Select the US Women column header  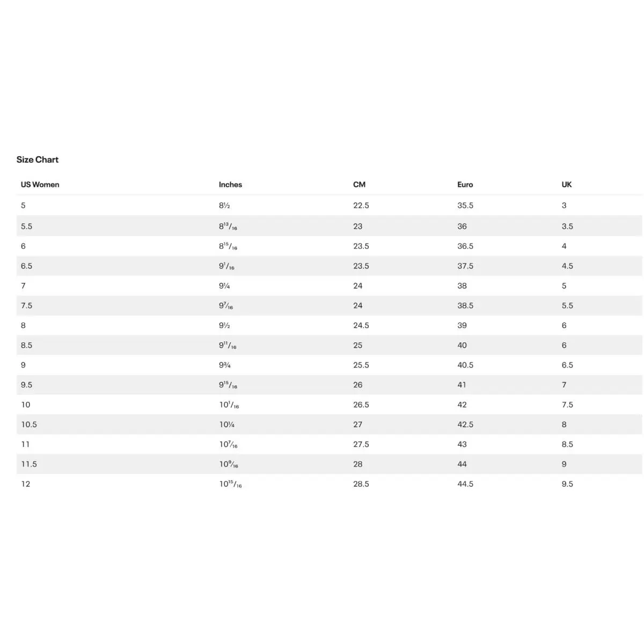pyautogui.click(x=40, y=185)
